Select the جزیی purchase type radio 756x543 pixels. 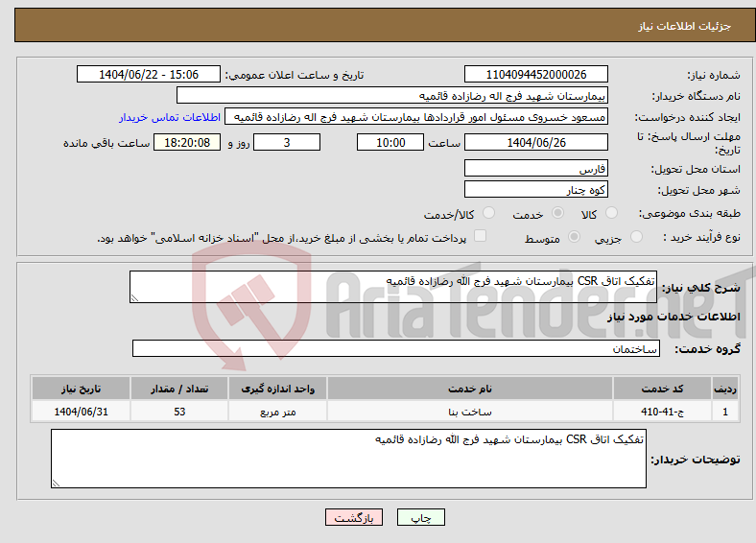(x=636, y=236)
